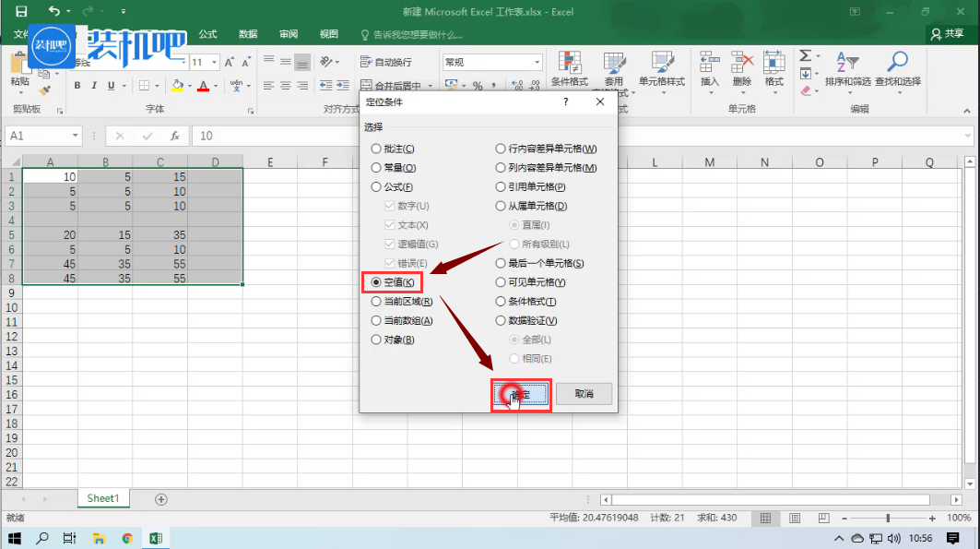Click the AutoSum sigma icon
The image size is (980, 549).
pyautogui.click(x=805, y=55)
